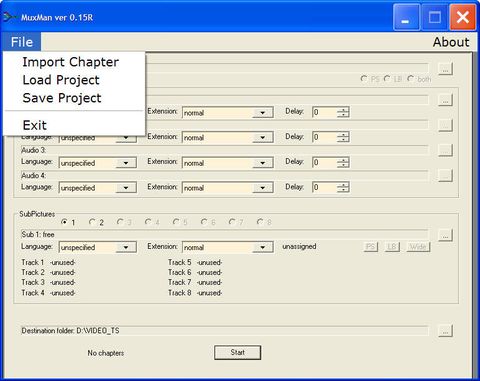Open Audio 3 Extension dropdown
The image size is (480, 381).
[263, 163]
